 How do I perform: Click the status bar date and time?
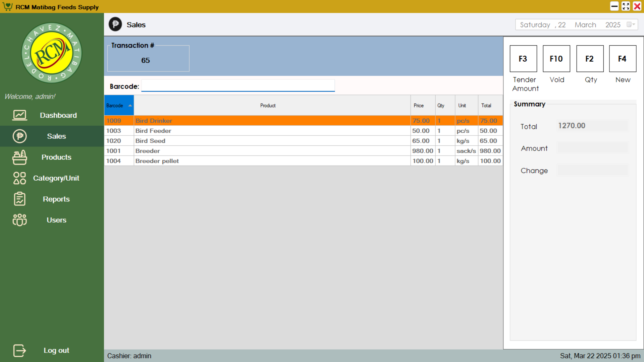(x=600, y=356)
